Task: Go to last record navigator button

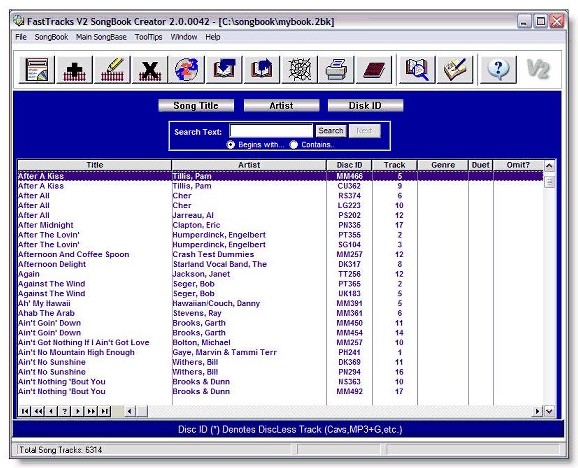Action: pos(105,411)
